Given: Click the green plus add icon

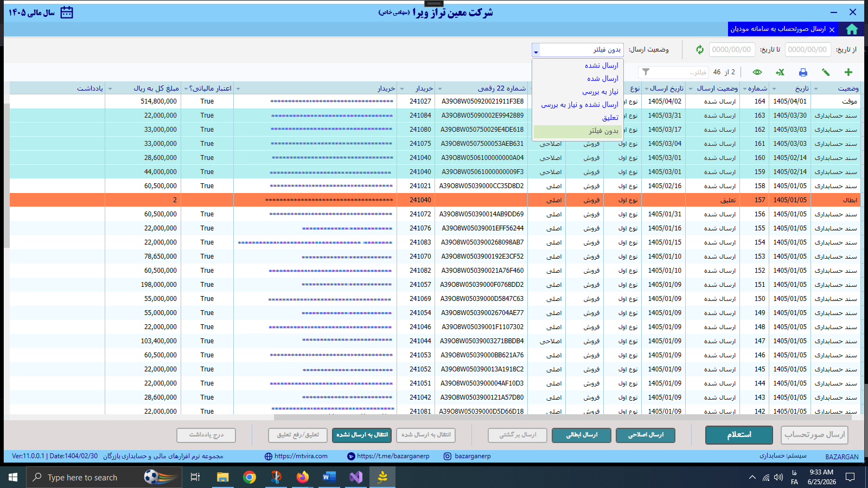Looking at the screenshot, I should [848, 72].
